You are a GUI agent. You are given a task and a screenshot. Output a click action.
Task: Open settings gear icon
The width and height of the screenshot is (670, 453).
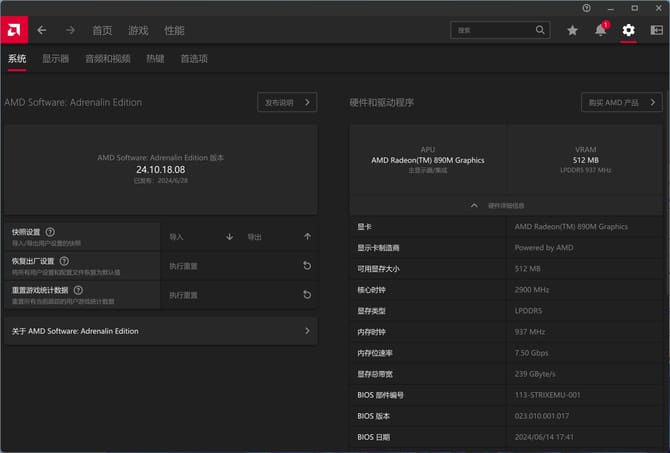[628, 30]
